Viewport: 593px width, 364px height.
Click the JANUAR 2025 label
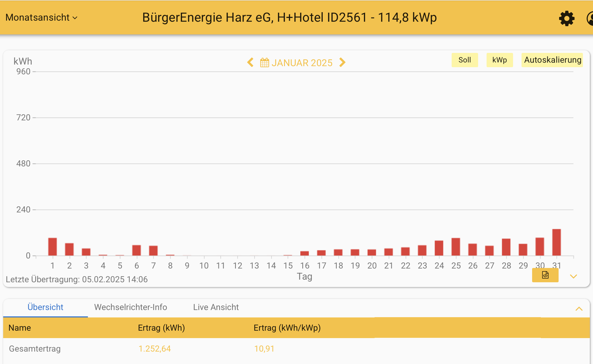click(302, 62)
